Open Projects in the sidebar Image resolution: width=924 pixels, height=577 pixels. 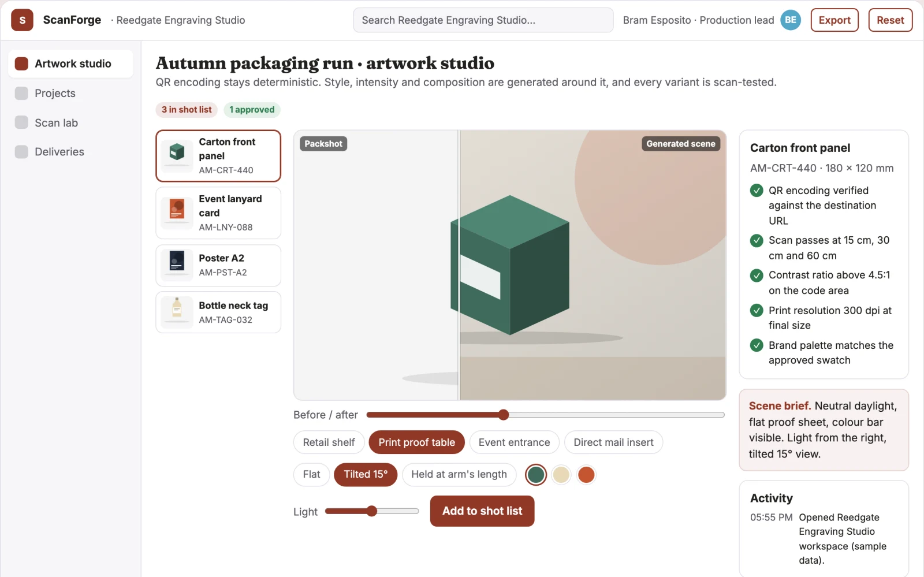coord(70,93)
